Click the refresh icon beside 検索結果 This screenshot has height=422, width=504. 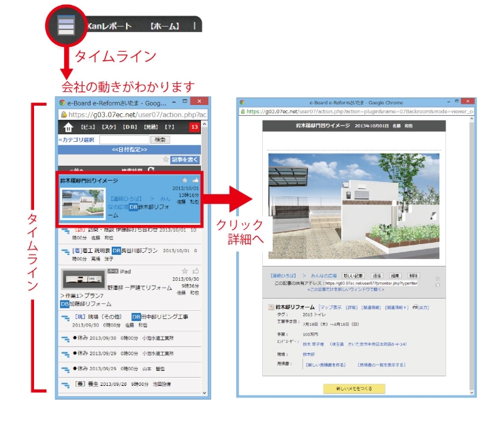click(x=151, y=169)
